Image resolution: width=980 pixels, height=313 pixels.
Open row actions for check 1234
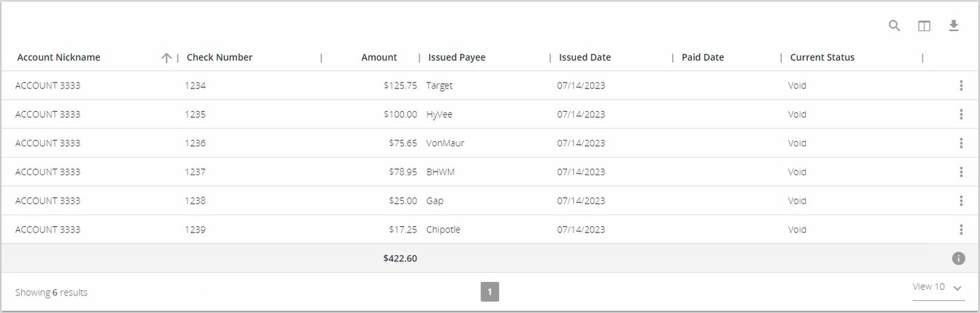(x=961, y=85)
